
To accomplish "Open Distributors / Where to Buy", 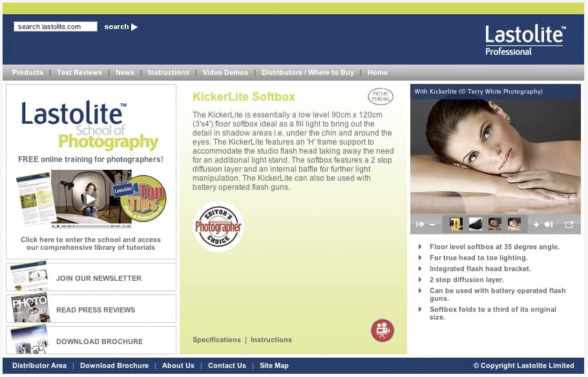I will pyautogui.click(x=308, y=72).
